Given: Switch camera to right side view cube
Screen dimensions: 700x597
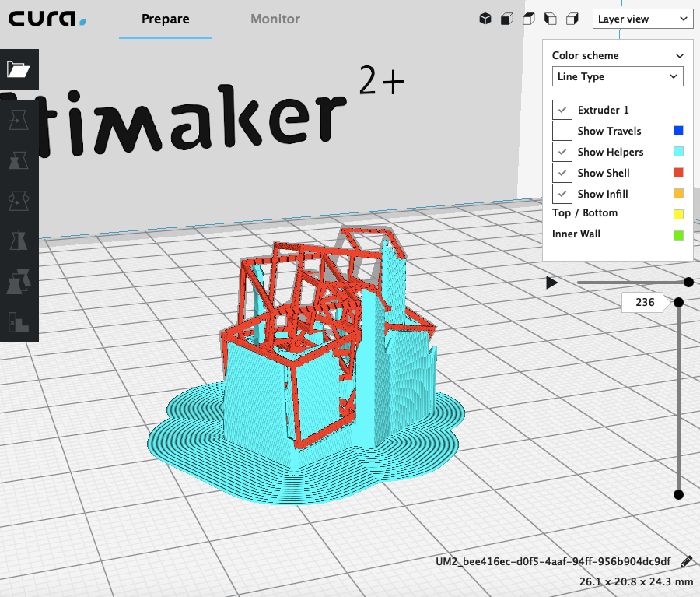Looking at the screenshot, I should tap(572, 19).
